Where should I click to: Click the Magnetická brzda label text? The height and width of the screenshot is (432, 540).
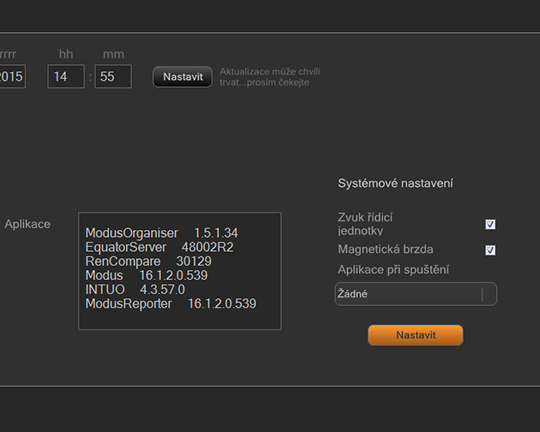point(385,249)
